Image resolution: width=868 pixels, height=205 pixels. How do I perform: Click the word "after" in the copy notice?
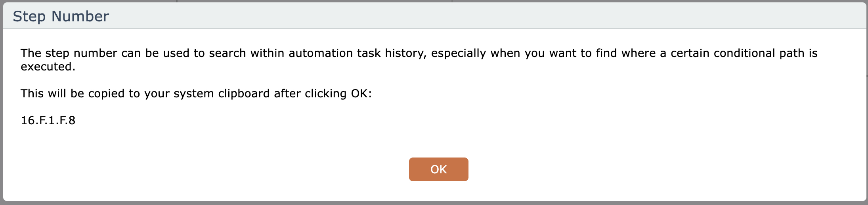point(287,93)
